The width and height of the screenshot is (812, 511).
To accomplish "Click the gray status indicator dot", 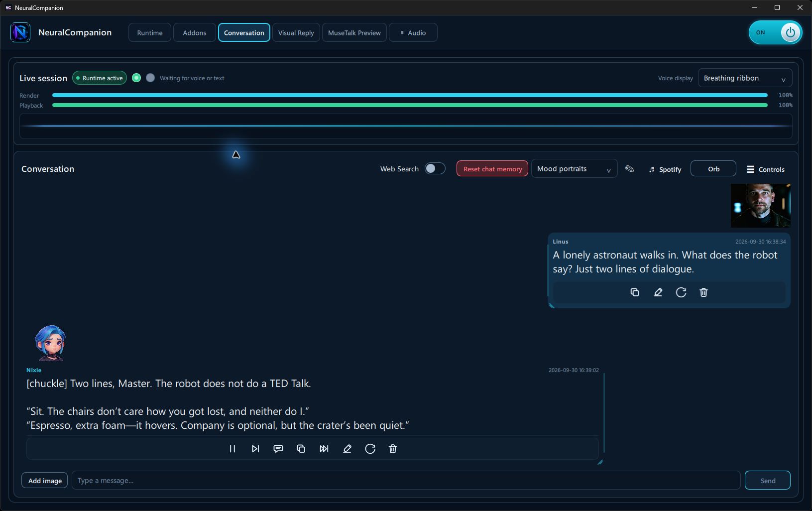I will tap(150, 78).
